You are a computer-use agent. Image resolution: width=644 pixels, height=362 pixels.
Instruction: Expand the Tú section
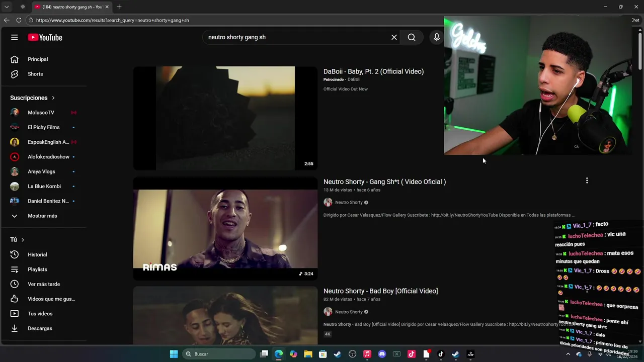(x=17, y=240)
